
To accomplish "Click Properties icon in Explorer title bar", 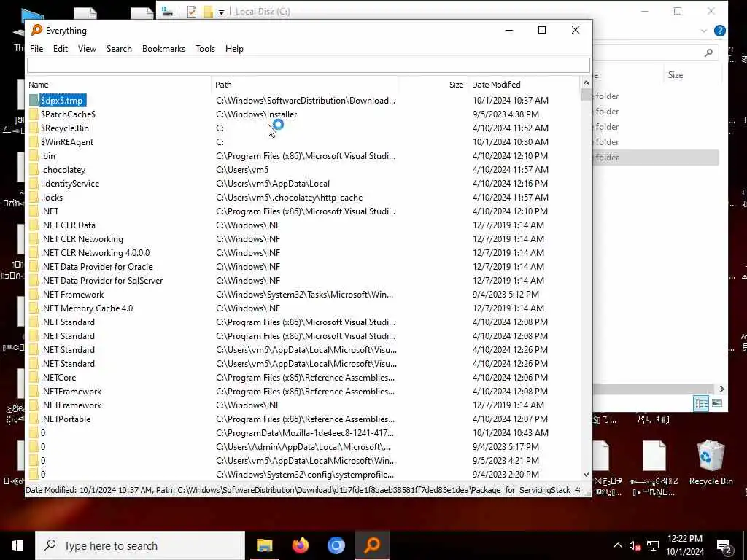I will [192, 12].
